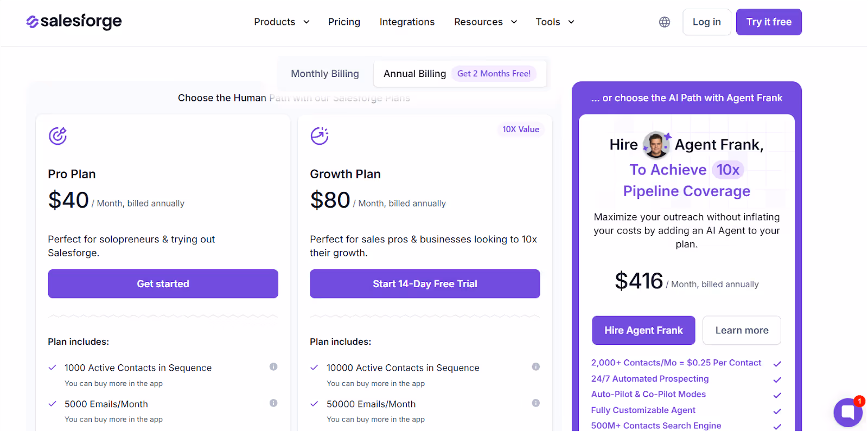Expand the Products menu

coord(282,22)
